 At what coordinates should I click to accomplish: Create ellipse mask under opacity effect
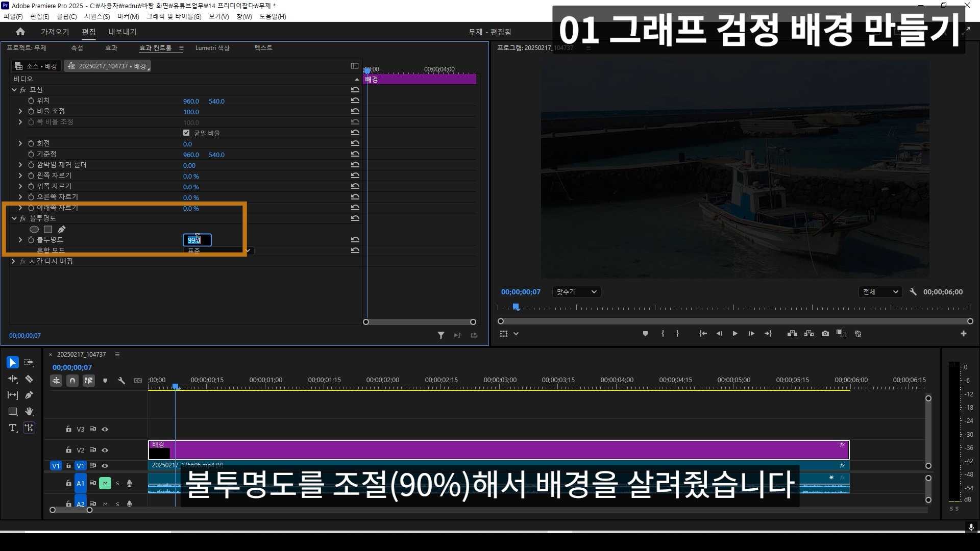[34, 230]
